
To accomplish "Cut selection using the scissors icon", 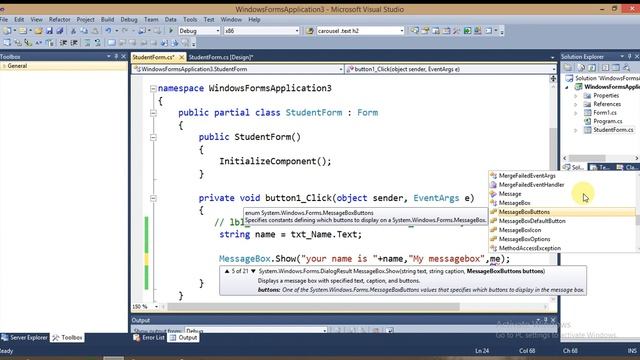I will pos(73,31).
